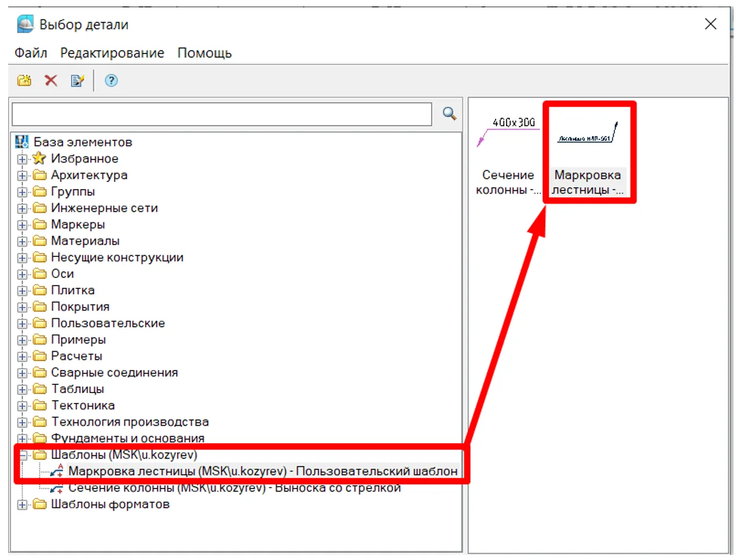Screen dimensions: 740x560
Task: Expand the Архитектура folder
Action: (x=22, y=175)
